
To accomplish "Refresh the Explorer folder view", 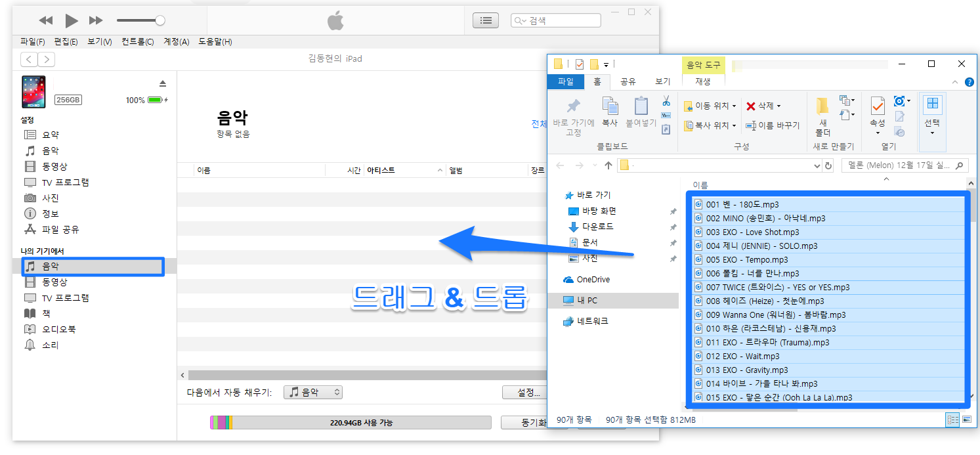I will pos(828,165).
